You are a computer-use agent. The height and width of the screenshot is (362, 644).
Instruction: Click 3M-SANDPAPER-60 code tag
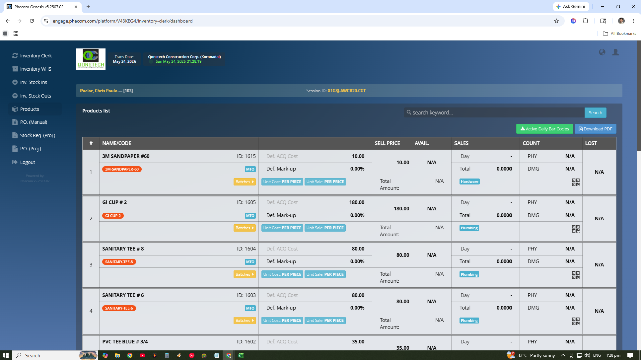(x=122, y=170)
